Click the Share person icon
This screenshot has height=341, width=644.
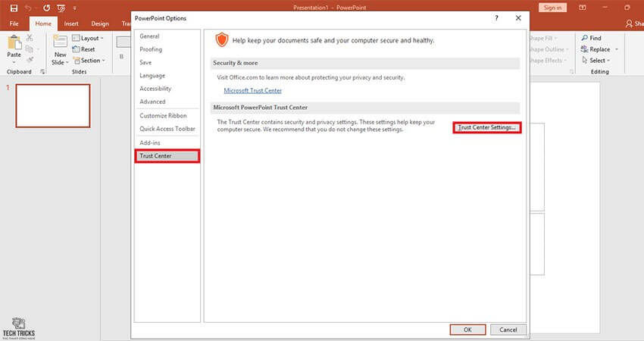pyautogui.click(x=629, y=23)
